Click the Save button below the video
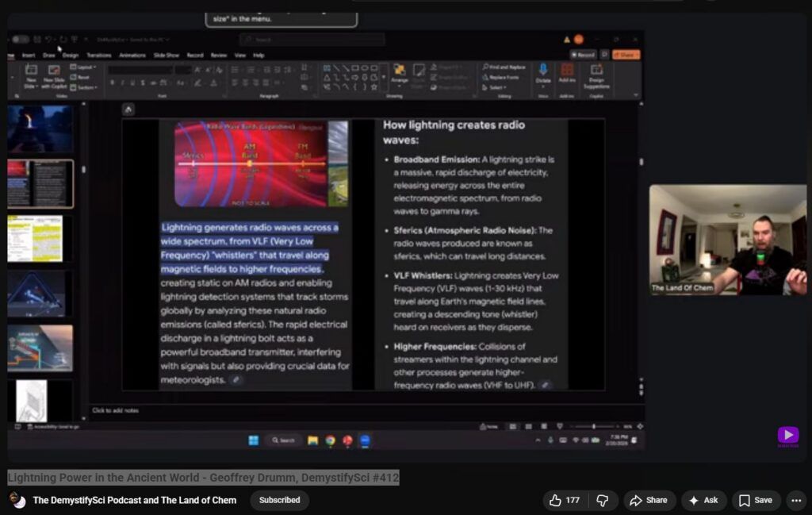The height and width of the screenshot is (515, 812). 756,501
